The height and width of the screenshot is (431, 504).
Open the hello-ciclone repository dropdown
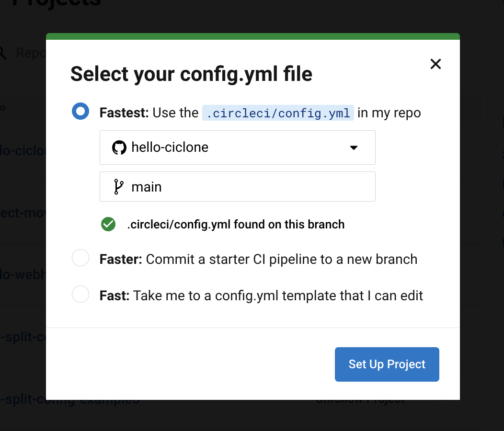[238, 147]
